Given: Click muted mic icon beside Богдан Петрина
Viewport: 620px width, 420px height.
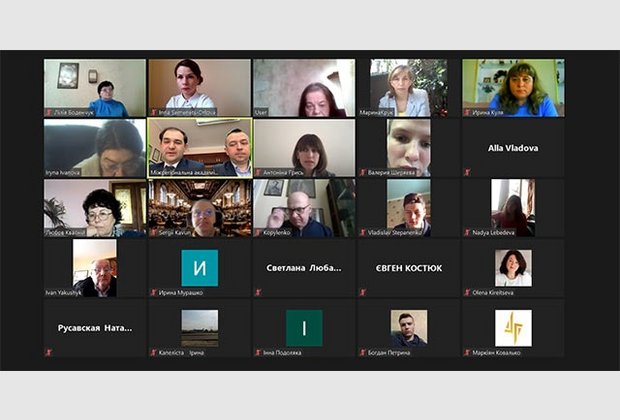Looking at the screenshot, I should (x=363, y=352).
